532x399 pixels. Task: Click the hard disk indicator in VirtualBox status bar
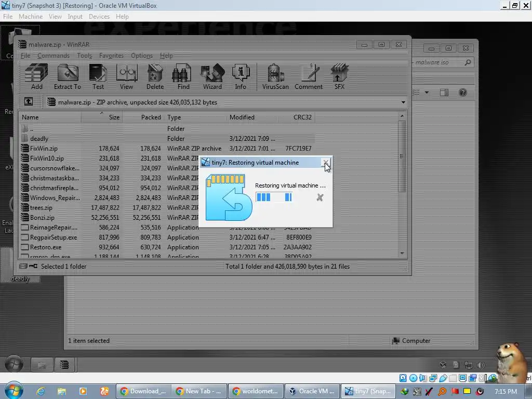click(403, 378)
